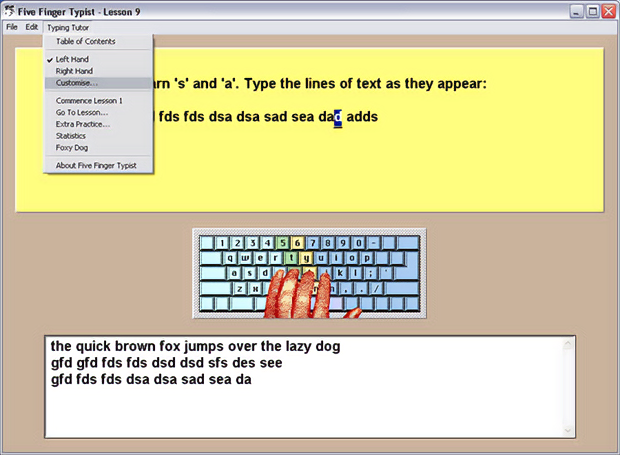620x455 pixels.
Task: Click the word 'adds' in lesson line
Action: click(362, 117)
